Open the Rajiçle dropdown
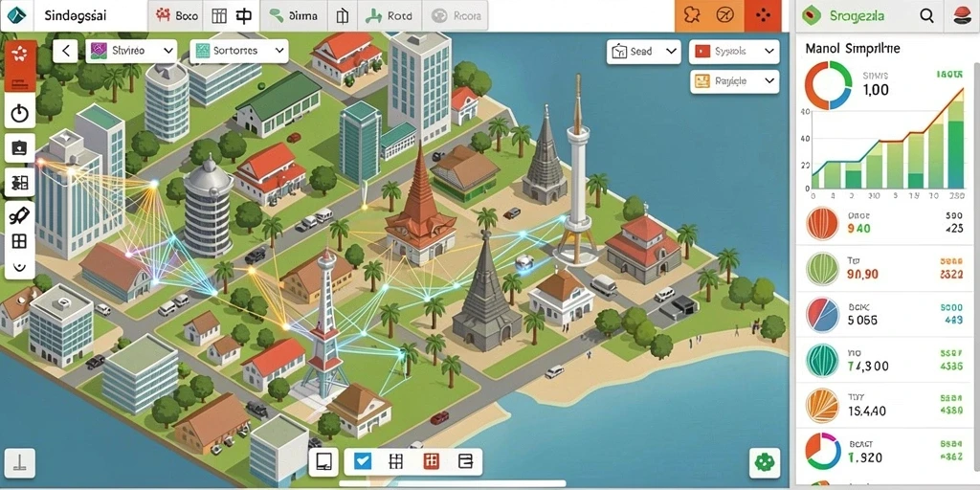The image size is (980, 490). [x=734, y=81]
